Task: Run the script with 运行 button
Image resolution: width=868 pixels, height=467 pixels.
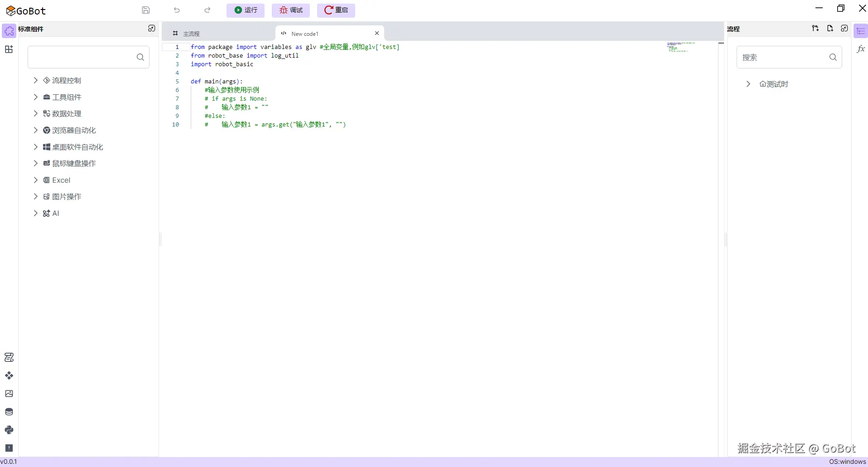Action: [245, 10]
